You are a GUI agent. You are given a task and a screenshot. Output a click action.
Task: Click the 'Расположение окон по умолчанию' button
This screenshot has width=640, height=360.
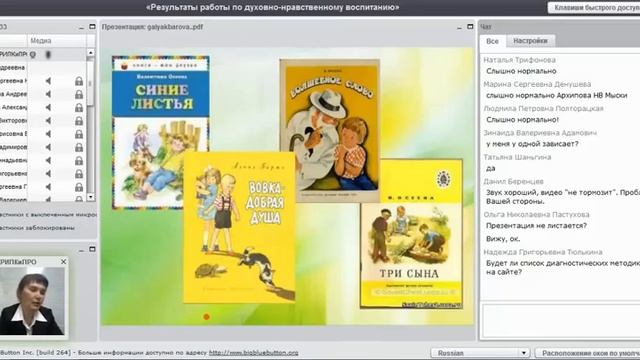click(588, 353)
